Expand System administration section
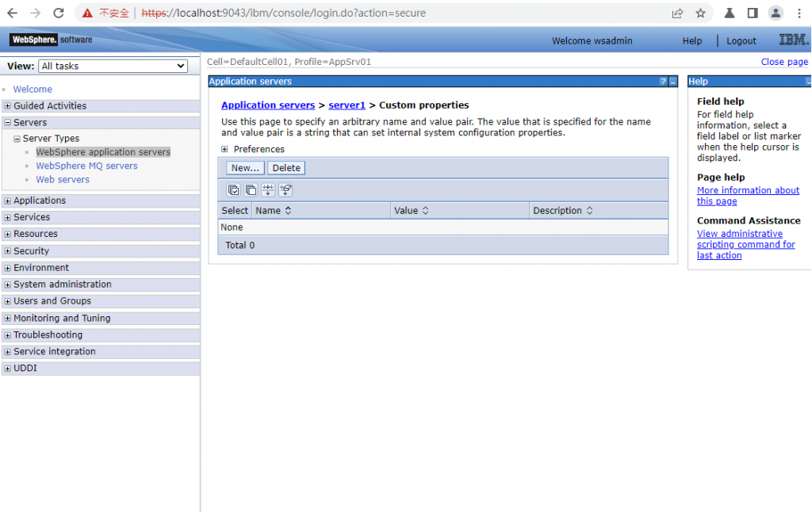Viewport: 812px width, 512px height. [x=7, y=285]
